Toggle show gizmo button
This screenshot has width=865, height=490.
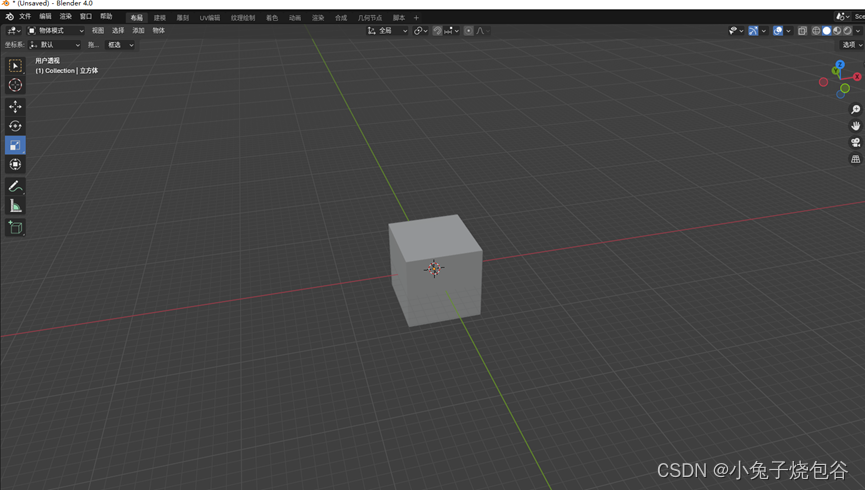(753, 31)
